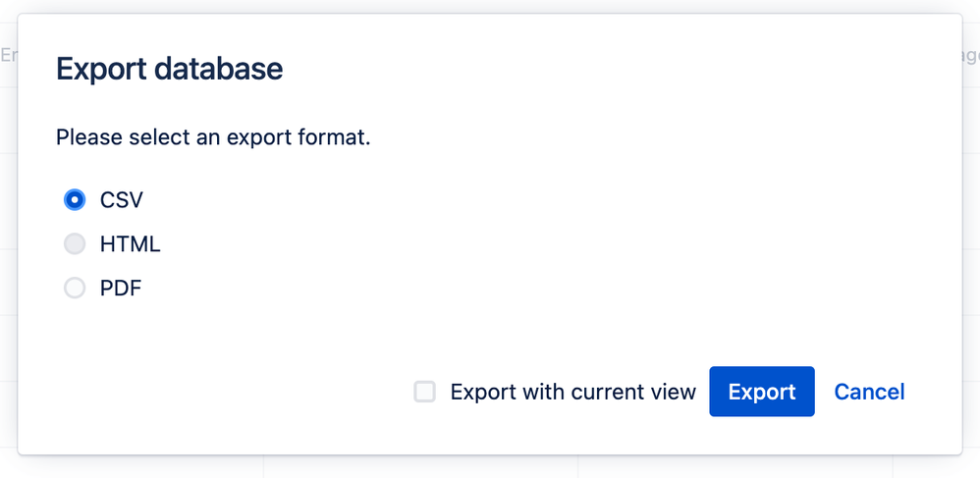This screenshot has height=478, width=980.
Task: Click the Export database heading
Action: tap(169, 69)
